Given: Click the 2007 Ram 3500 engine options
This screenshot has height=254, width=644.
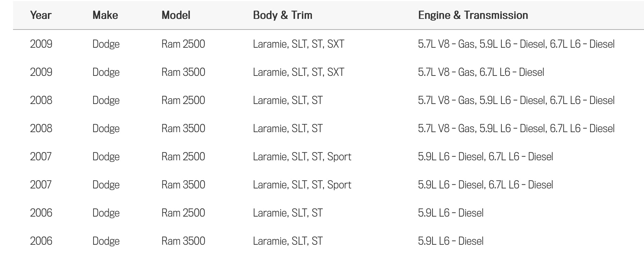Looking at the screenshot, I should (485, 185).
